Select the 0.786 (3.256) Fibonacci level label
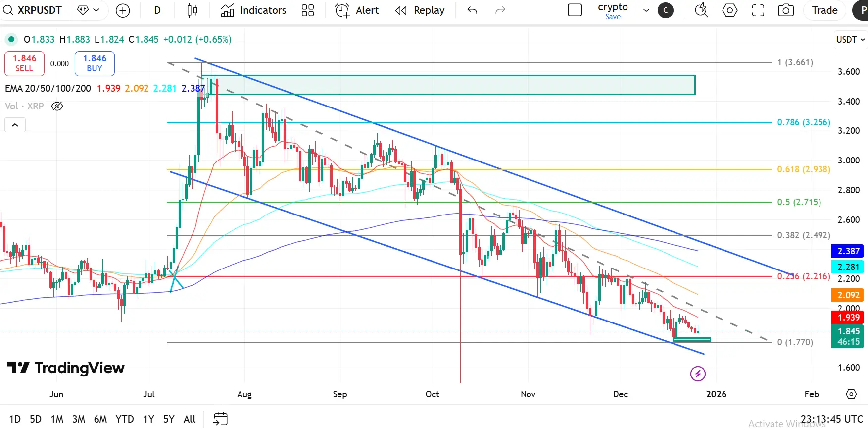The image size is (868, 430). click(x=804, y=122)
